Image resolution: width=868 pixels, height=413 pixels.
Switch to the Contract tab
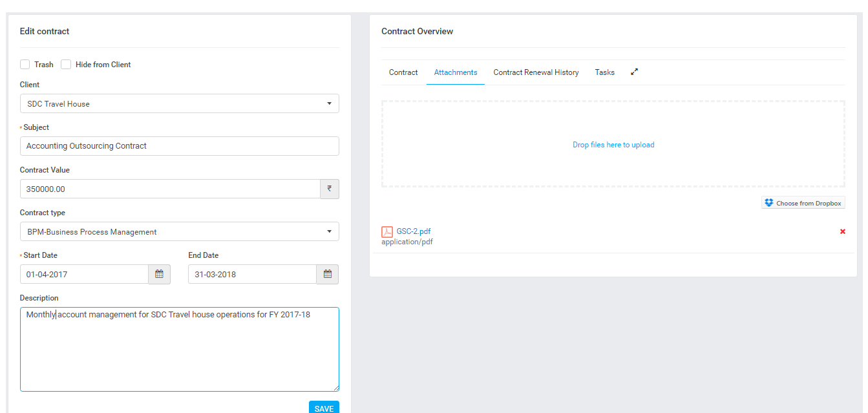[403, 72]
